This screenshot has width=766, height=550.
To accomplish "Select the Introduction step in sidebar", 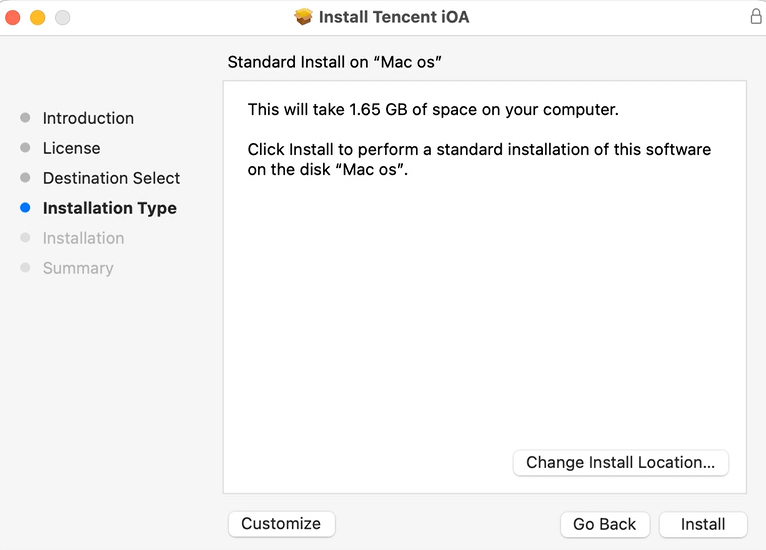I will (88, 118).
